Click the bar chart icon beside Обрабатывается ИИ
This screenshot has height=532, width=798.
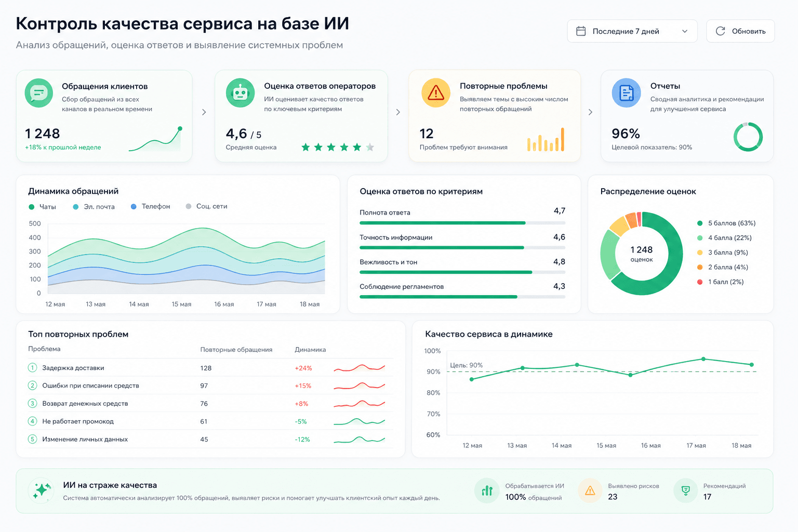487,490
